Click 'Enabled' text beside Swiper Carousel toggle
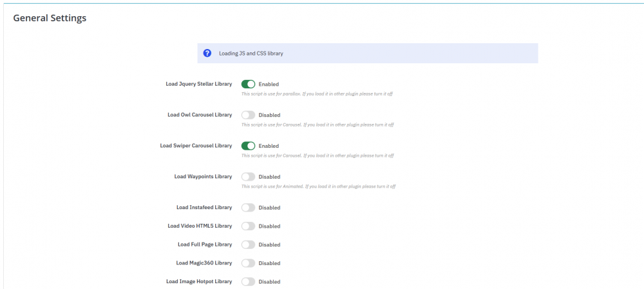This screenshot has width=644, height=289. point(269,146)
